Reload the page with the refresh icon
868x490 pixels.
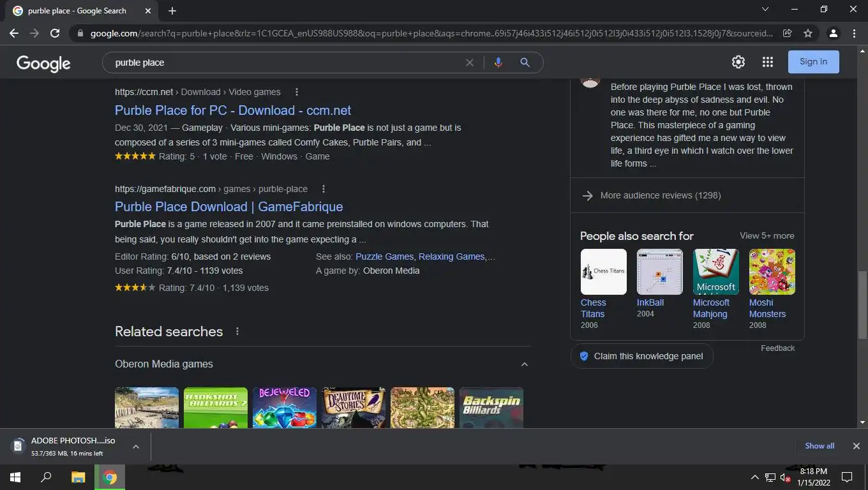coord(55,33)
